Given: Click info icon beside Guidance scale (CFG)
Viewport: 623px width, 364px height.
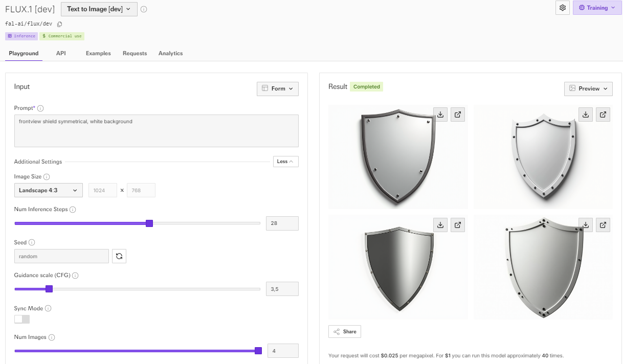Looking at the screenshot, I should (75, 276).
